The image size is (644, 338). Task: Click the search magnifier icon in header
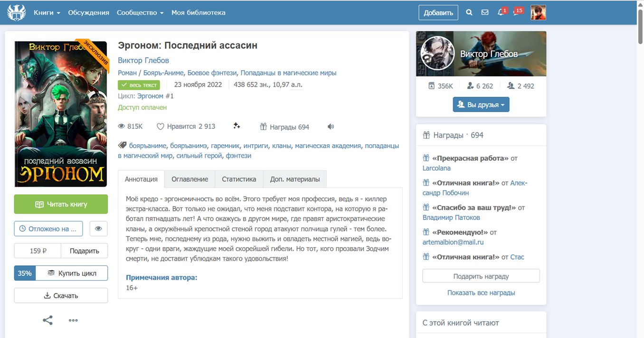[469, 13]
